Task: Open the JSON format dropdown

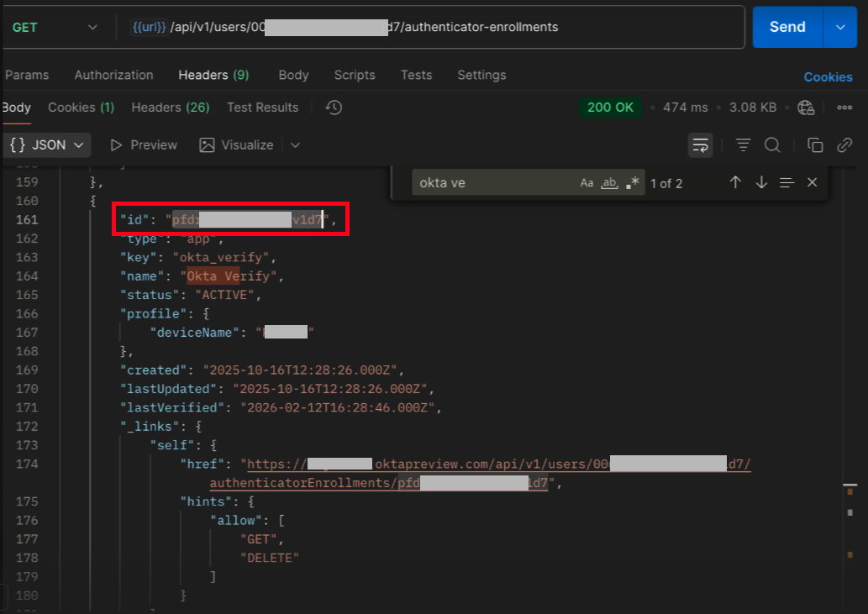Action: click(48, 145)
